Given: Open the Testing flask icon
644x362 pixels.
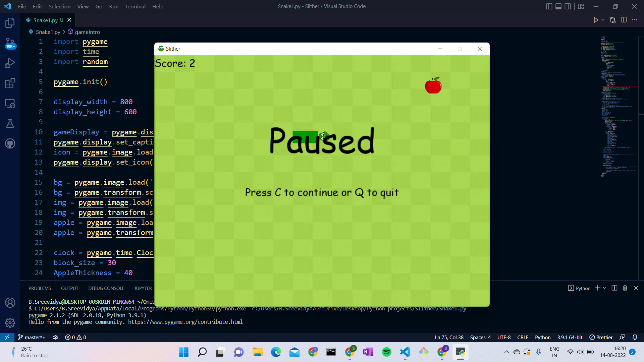Looking at the screenshot, I should 10,123.
